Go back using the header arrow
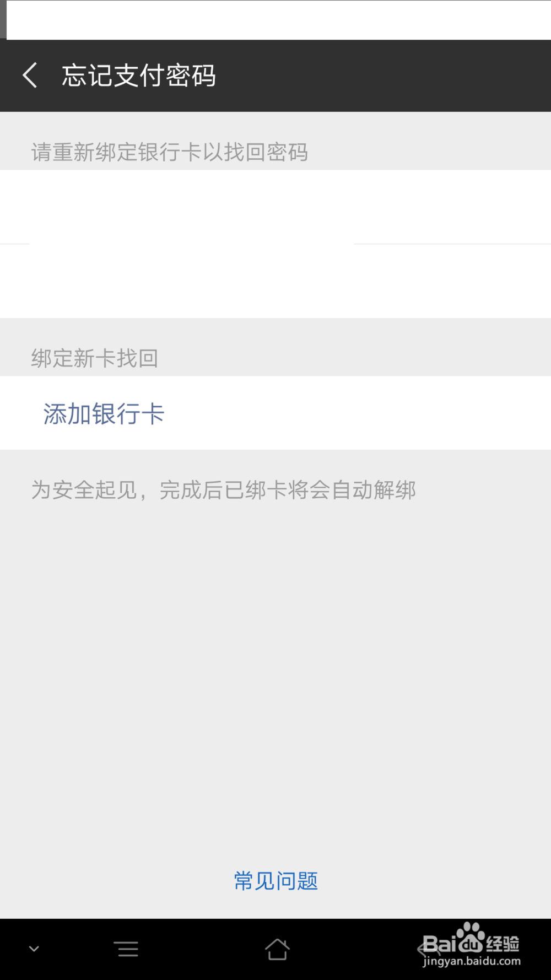The image size is (551, 980). coord(30,75)
